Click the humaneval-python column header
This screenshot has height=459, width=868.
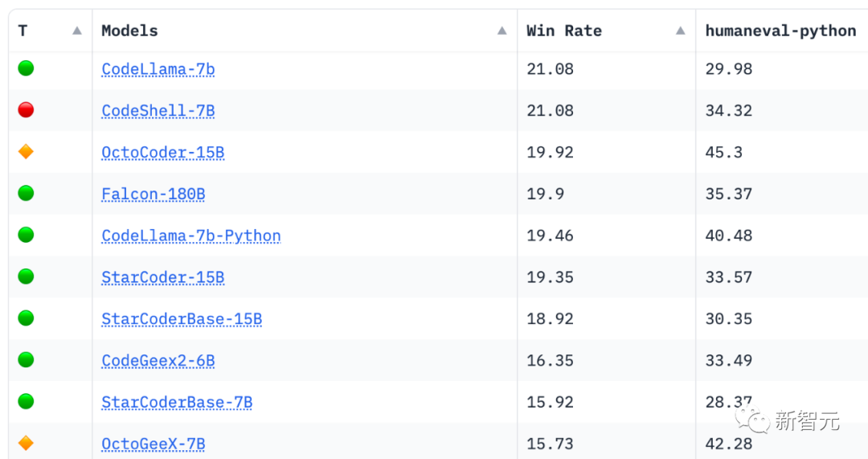tap(780, 31)
